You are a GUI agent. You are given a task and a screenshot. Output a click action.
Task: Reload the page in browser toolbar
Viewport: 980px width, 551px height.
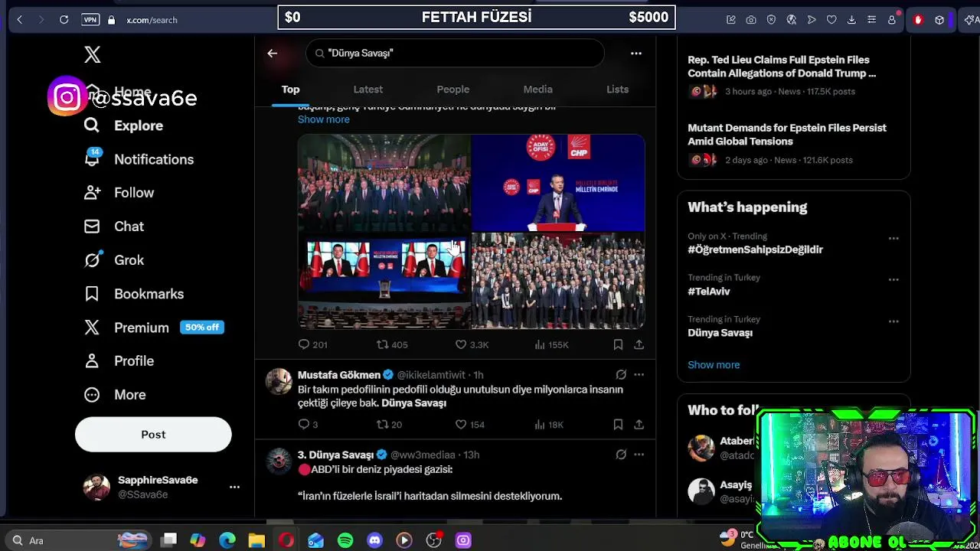(x=64, y=20)
